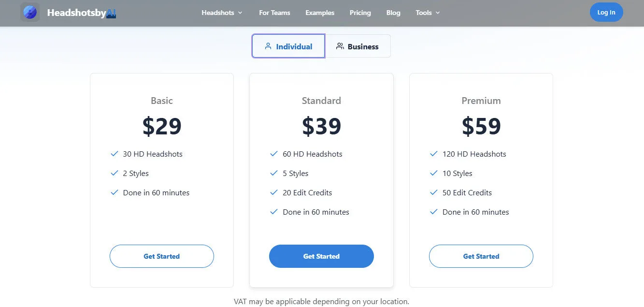
Task: Click the Log In button
Action: (x=606, y=12)
